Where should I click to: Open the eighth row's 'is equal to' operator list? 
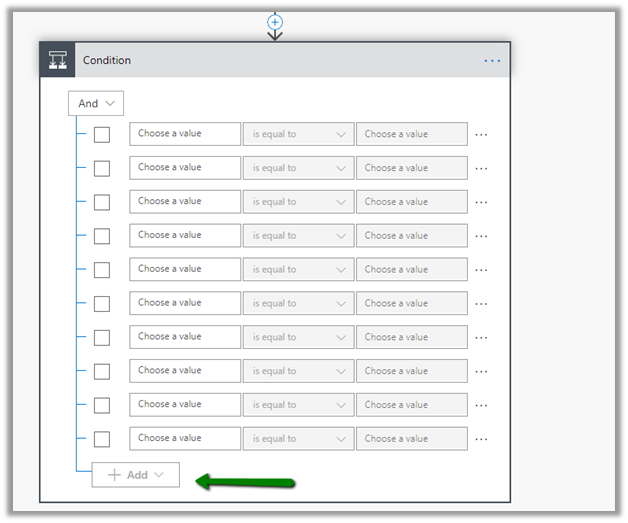pos(298,371)
